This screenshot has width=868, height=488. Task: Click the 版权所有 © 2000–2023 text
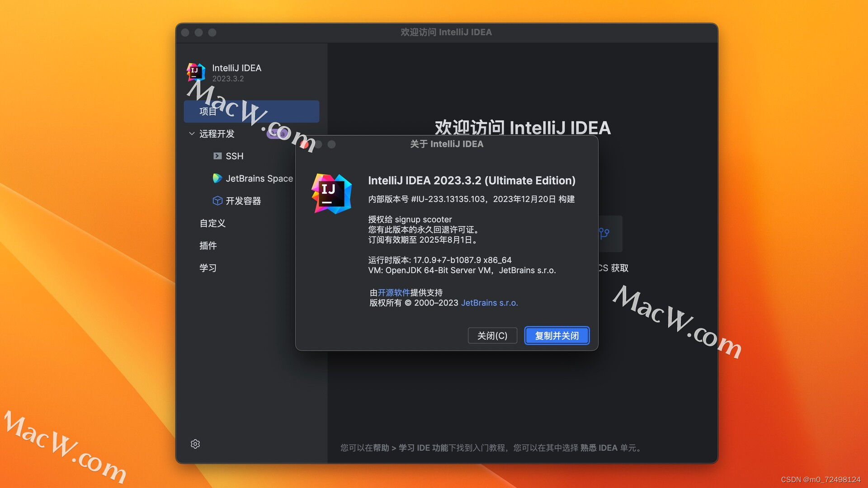pos(414,303)
